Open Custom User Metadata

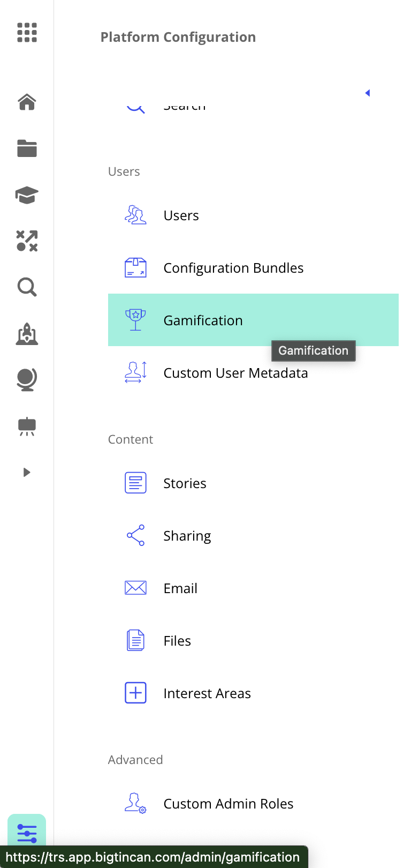pyautogui.click(x=235, y=373)
